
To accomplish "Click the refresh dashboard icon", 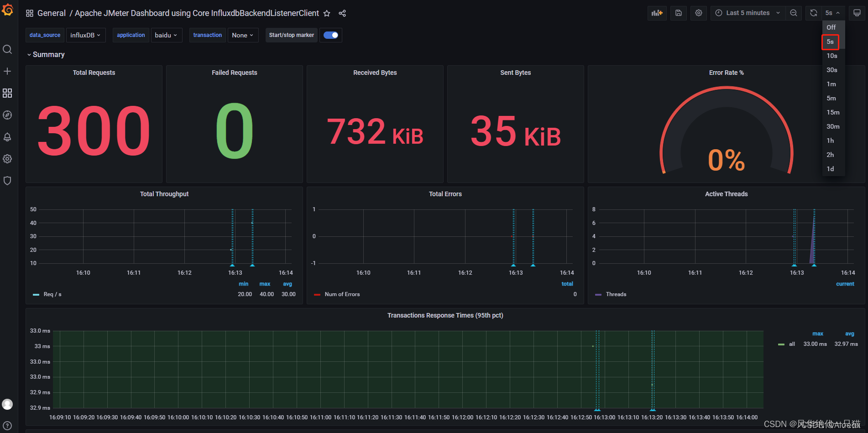I will (x=813, y=13).
